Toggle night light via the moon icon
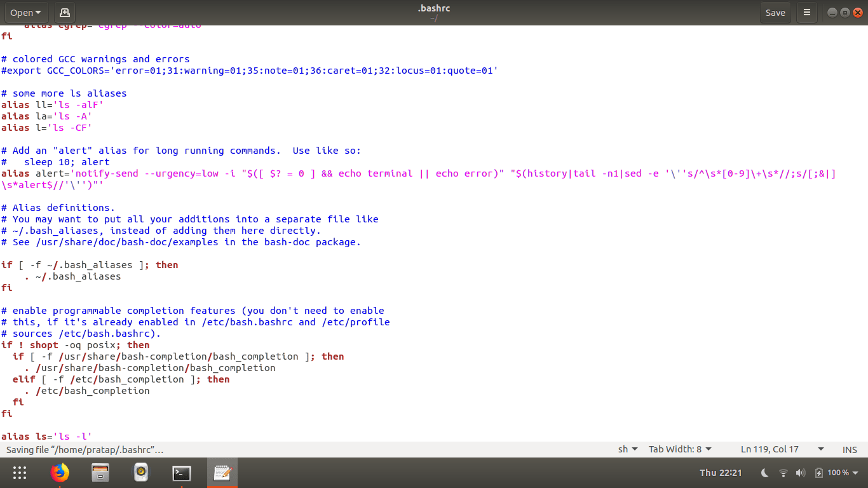This screenshot has height=488, width=868. point(765,473)
